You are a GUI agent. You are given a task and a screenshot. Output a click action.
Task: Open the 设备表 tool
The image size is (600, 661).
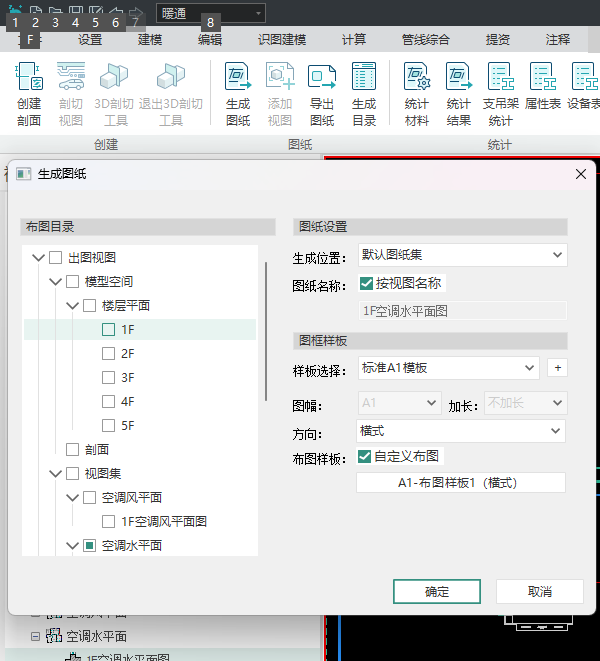point(585,76)
